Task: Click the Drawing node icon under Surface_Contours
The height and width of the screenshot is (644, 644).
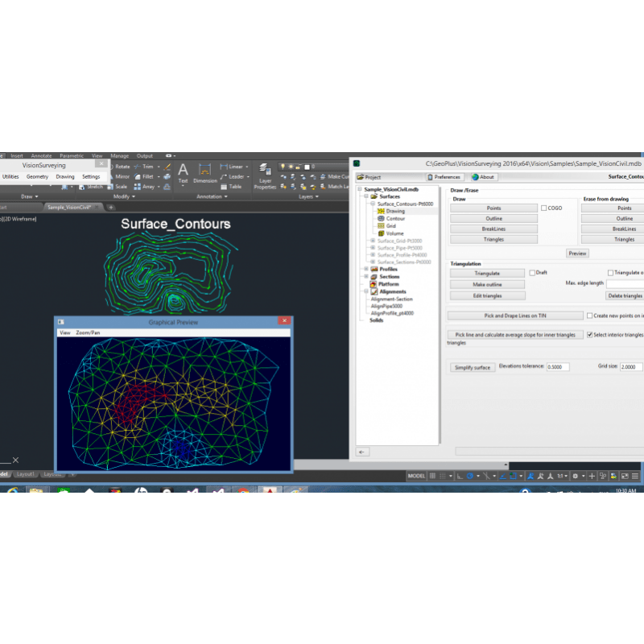Action: 381,211
